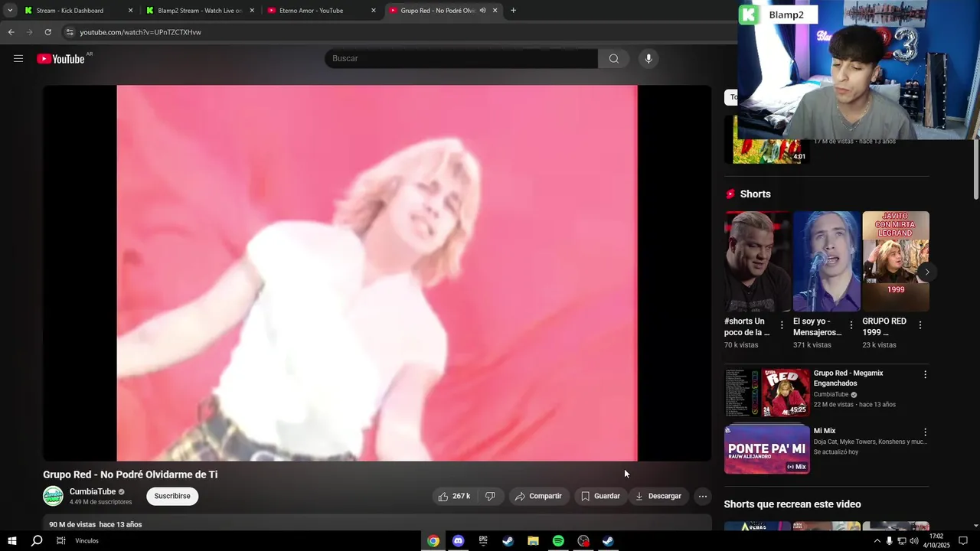Open a new browser tab
The height and width of the screenshot is (551, 980).
coord(513,11)
